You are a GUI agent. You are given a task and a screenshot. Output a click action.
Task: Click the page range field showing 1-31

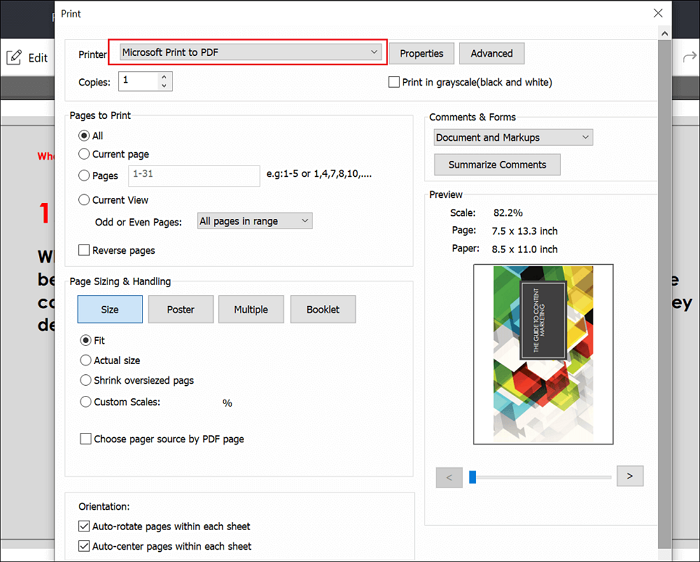click(x=194, y=175)
